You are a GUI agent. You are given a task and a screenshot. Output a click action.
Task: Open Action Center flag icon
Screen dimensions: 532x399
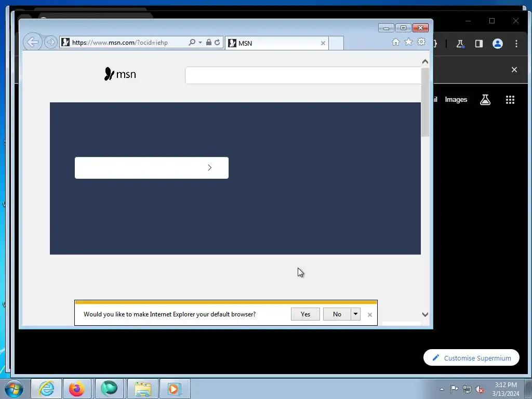coord(454,389)
